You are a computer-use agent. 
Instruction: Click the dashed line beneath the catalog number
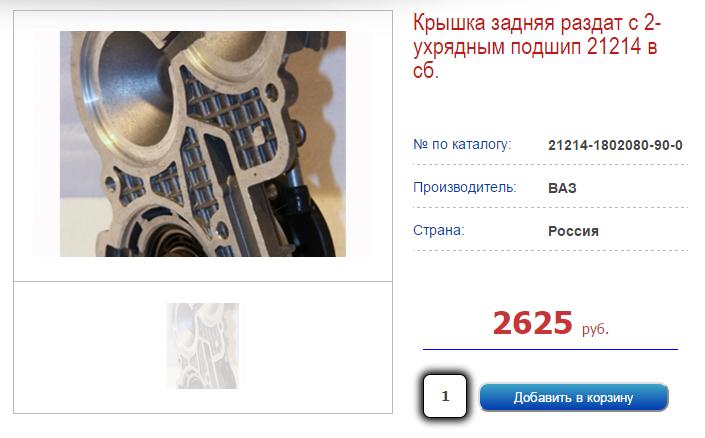click(x=550, y=165)
